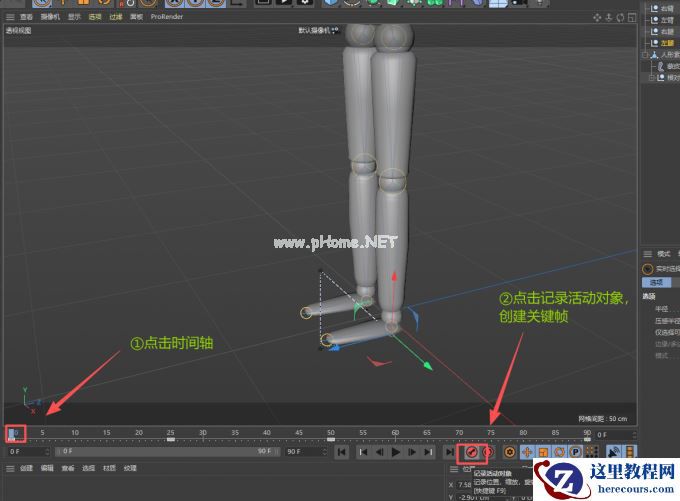Expand the last object tree node
The width and height of the screenshot is (680, 501).
[651, 78]
